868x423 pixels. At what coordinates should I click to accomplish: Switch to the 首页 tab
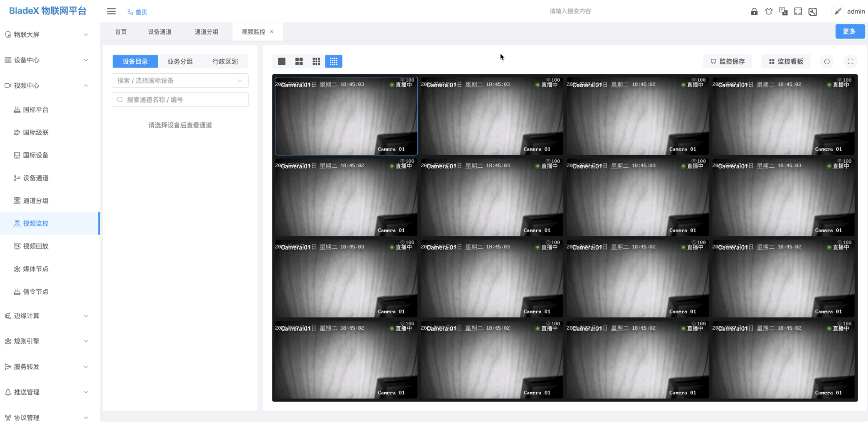(121, 32)
